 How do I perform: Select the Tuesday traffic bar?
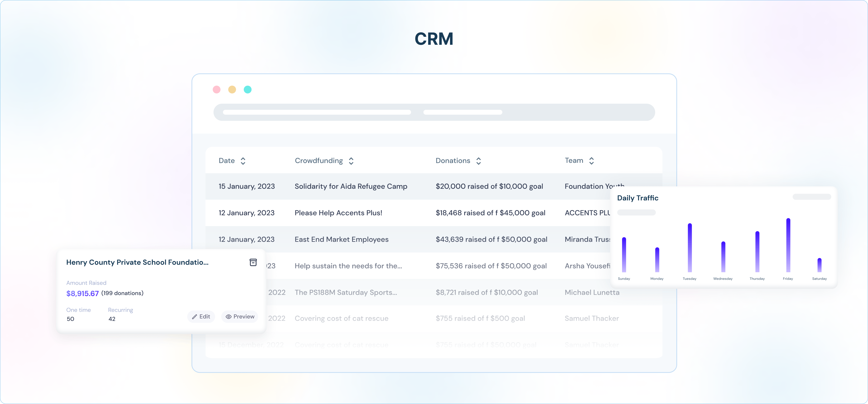pos(690,248)
